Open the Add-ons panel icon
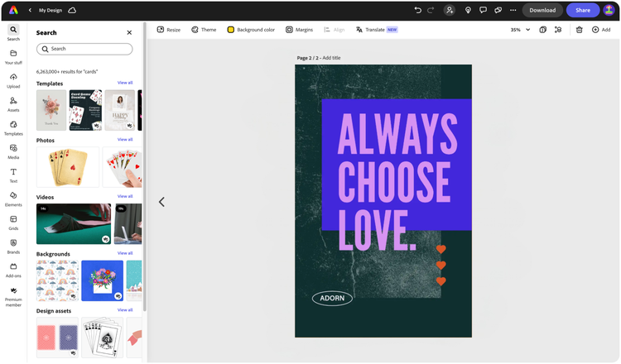621x364 pixels. [x=13, y=266]
